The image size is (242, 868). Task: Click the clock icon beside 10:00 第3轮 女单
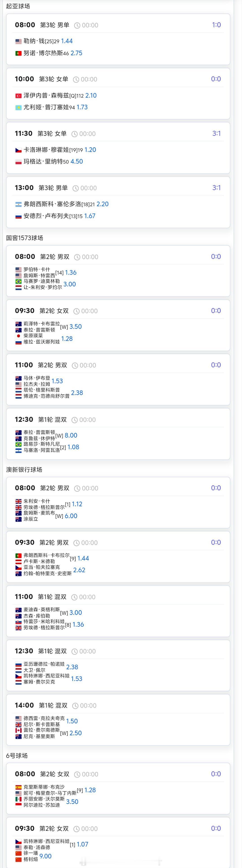(x=76, y=79)
